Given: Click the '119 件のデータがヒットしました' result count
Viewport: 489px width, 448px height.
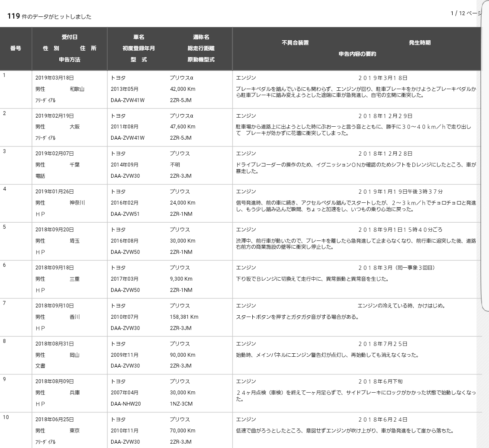Looking at the screenshot, I should (49, 16).
